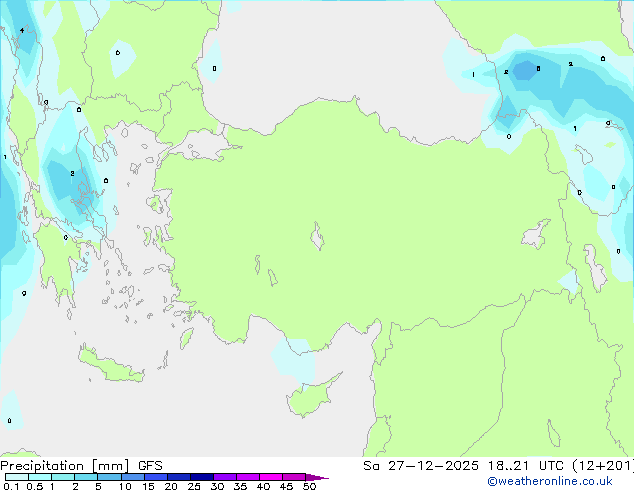Screen dimensions: 634x490
Task: Click the 'Precipitation [mm] GFS' title text
Action: pyautogui.click(x=81, y=466)
